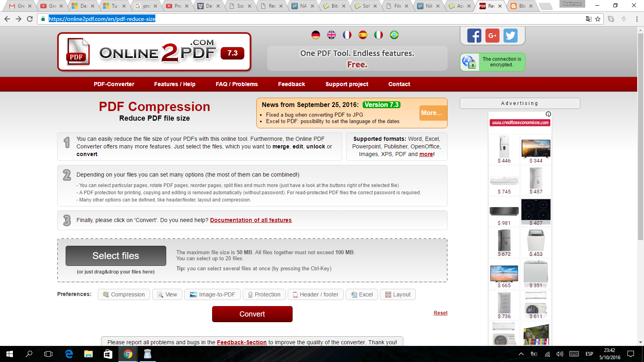Share via the Twitter icon
This screenshot has height=362, width=644.
coord(510,36)
